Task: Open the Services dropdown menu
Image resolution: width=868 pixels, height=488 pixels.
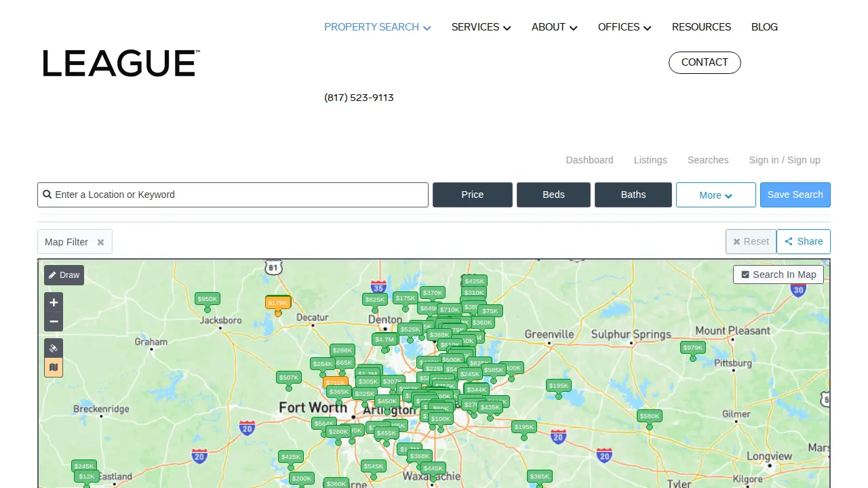Action: (481, 27)
